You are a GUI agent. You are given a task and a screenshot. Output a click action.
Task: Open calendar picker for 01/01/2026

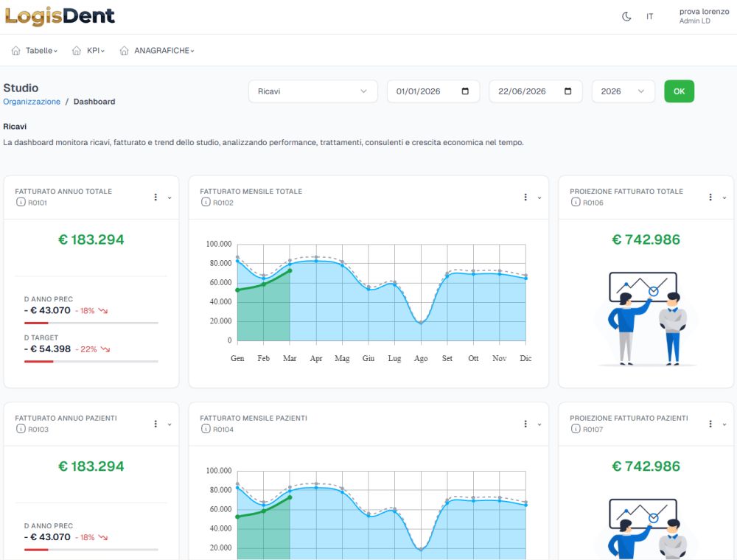click(x=465, y=91)
